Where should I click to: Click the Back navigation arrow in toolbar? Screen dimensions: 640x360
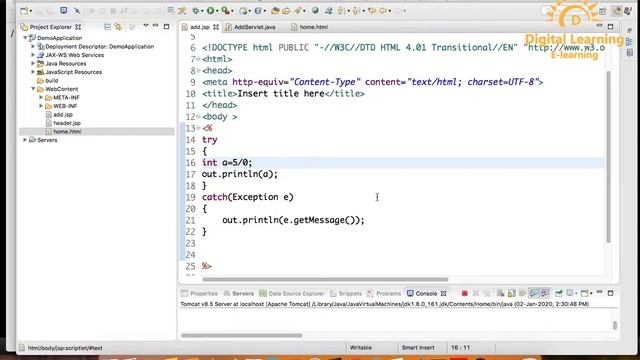click(x=383, y=11)
